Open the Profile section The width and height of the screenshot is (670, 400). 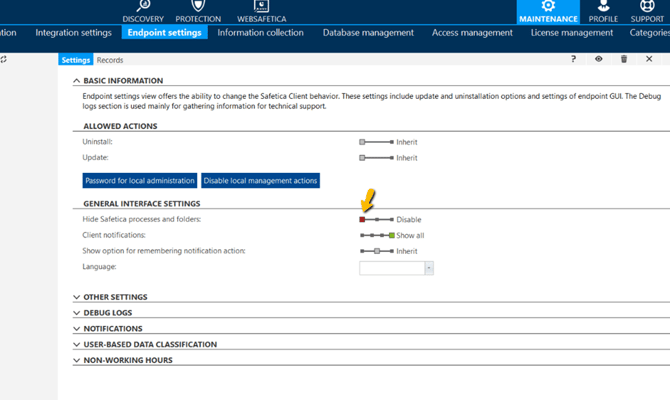(603, 11)
